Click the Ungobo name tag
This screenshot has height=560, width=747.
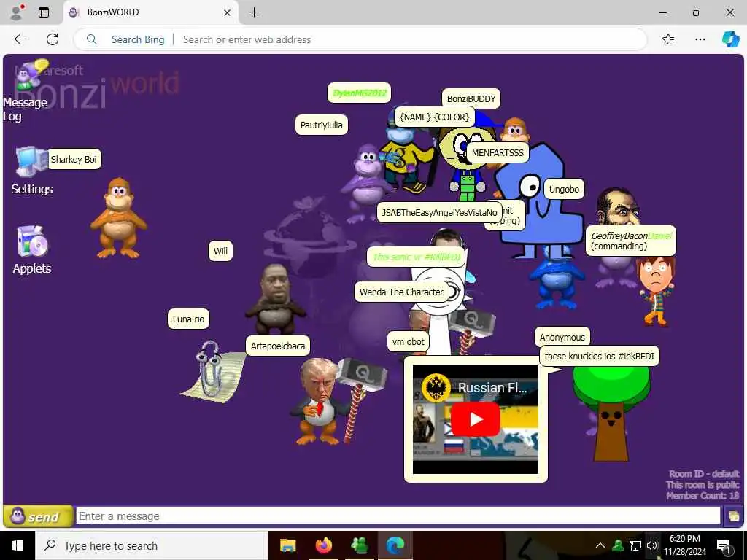[x=564, y=189]
